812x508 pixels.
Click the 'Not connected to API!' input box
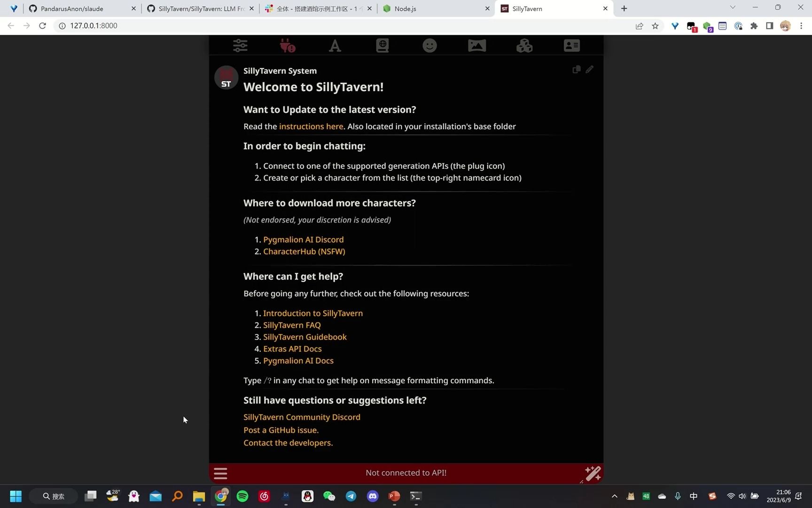pyautogui.click(x=406, y=473)
